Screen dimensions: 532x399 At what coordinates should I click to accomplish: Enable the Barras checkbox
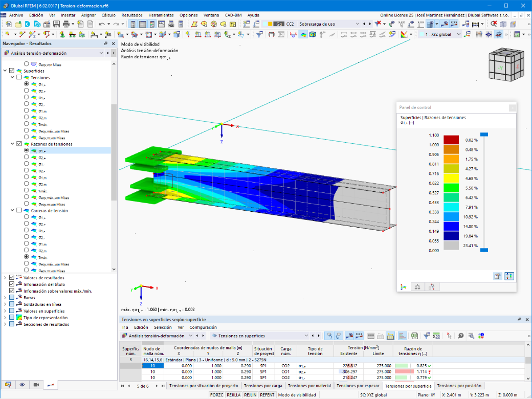click(x=12, y=298)
